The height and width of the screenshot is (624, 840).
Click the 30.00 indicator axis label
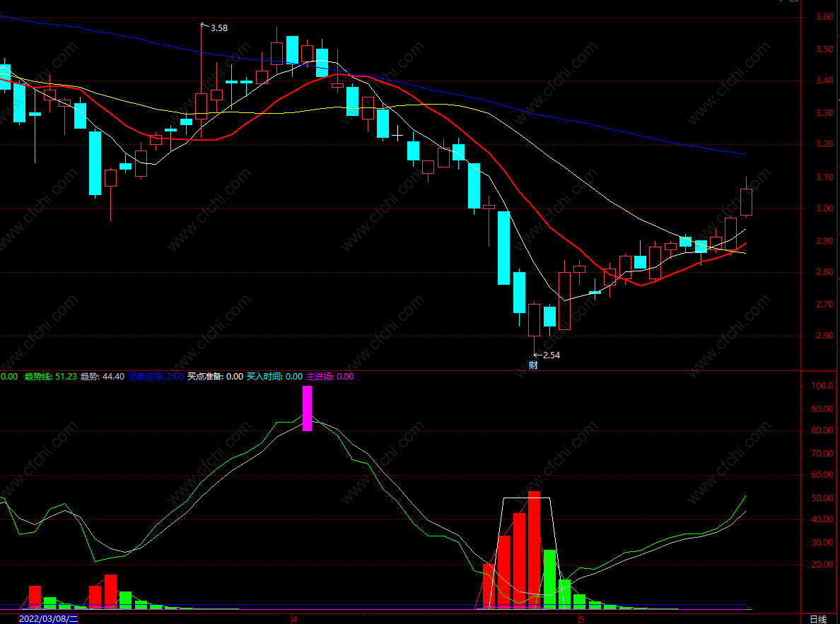[x=822, y=543]
